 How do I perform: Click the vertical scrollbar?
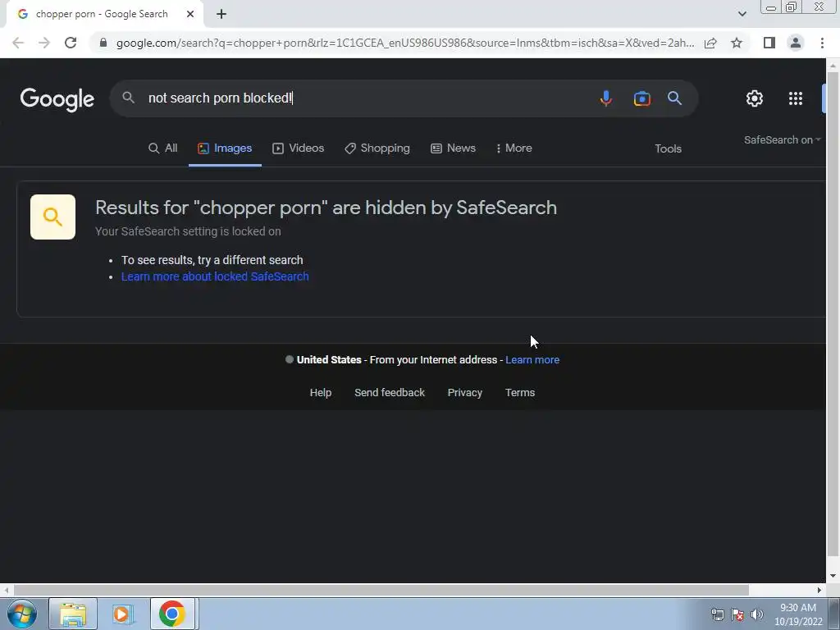pyautogui.click(x=833, y=316)
